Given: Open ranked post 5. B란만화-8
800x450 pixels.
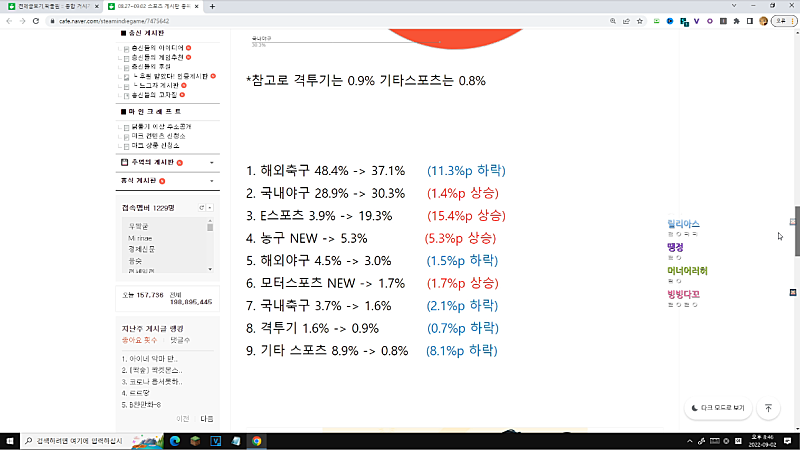Looking at the screenshot, I should [x=141, y=405].
